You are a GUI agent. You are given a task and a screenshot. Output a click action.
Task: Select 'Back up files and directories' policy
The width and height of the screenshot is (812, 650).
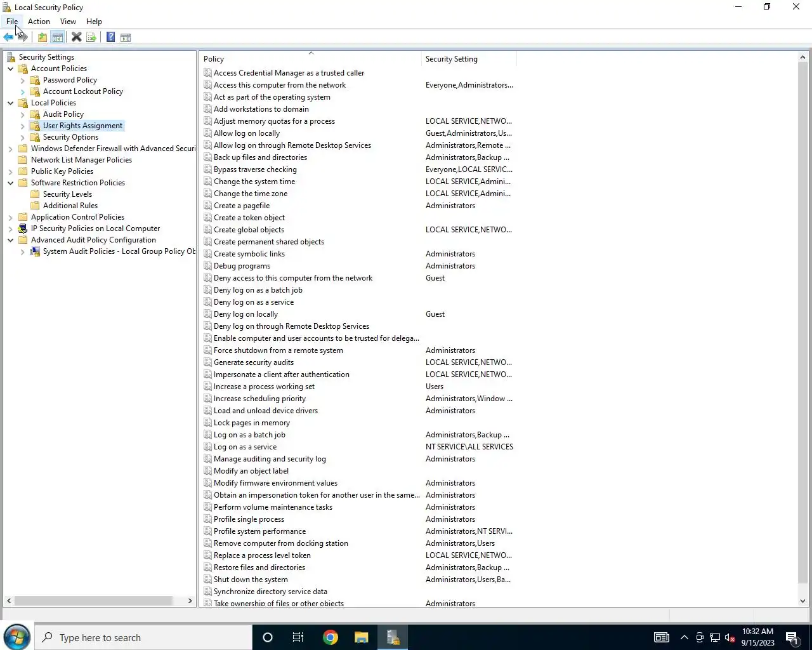[x=260, y=157]
